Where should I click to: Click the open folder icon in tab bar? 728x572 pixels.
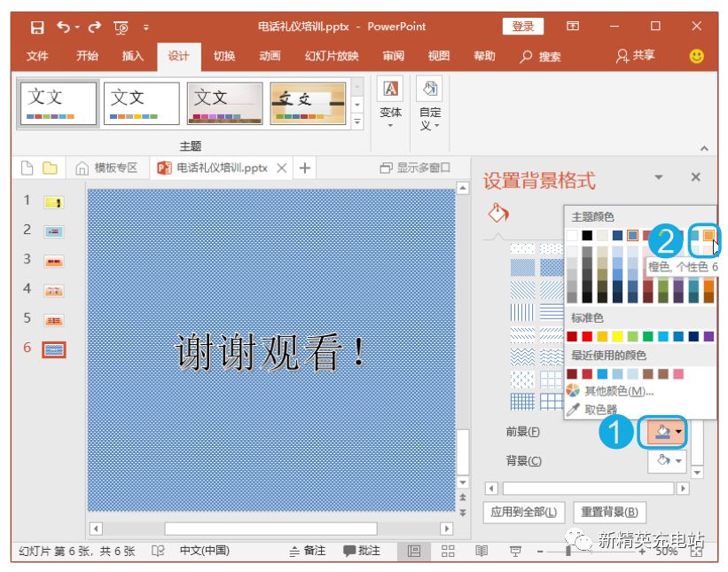51,168
